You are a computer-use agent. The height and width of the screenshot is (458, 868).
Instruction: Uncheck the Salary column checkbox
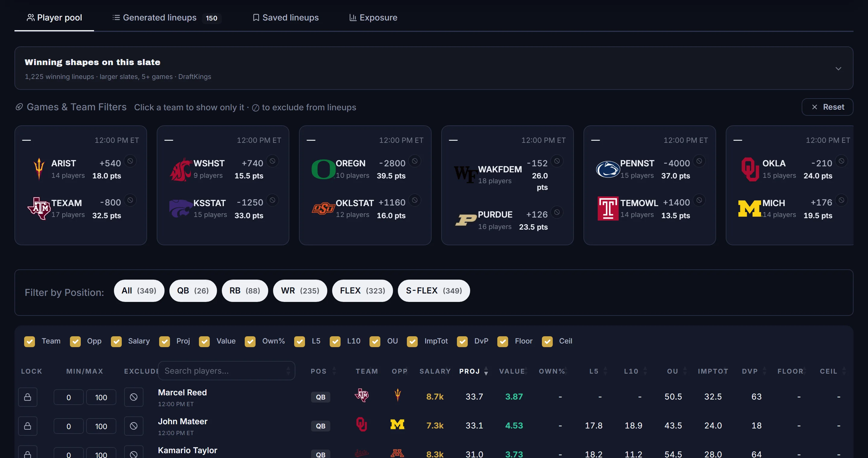pos(116,341)
